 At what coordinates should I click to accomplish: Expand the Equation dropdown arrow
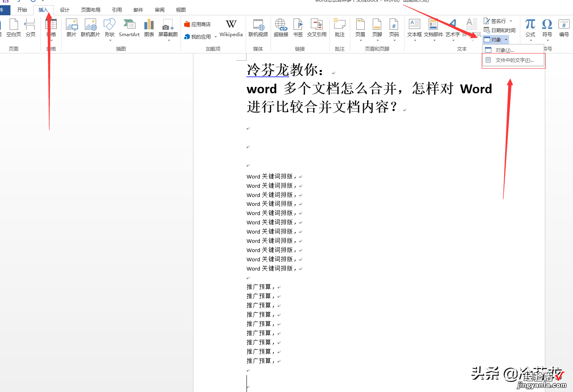tap(531, 40)
